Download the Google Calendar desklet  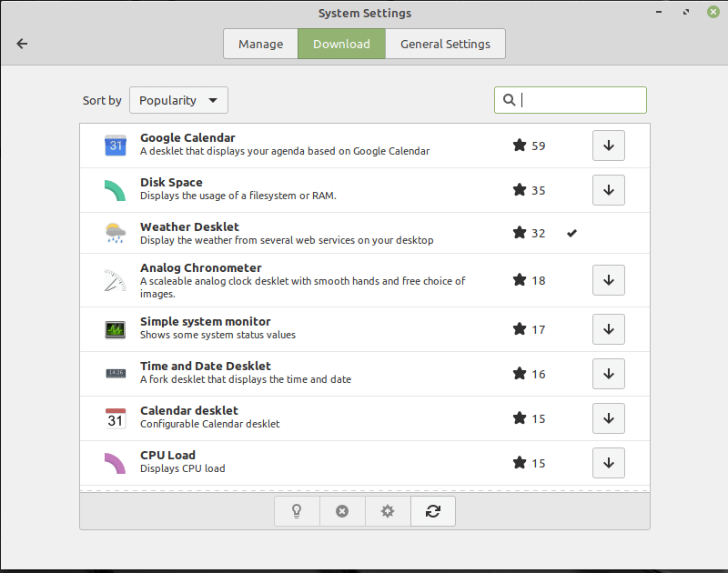click(x=608, y=146)
